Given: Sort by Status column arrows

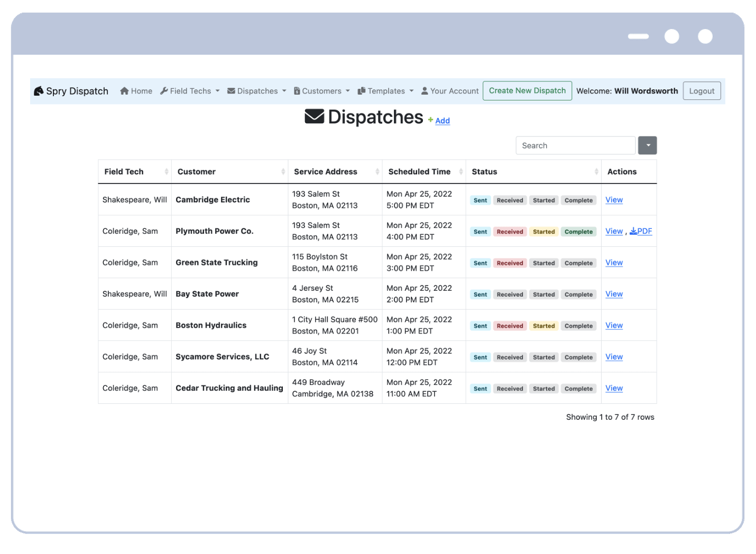Looking at the screenshot, I should tap(596, 172).
